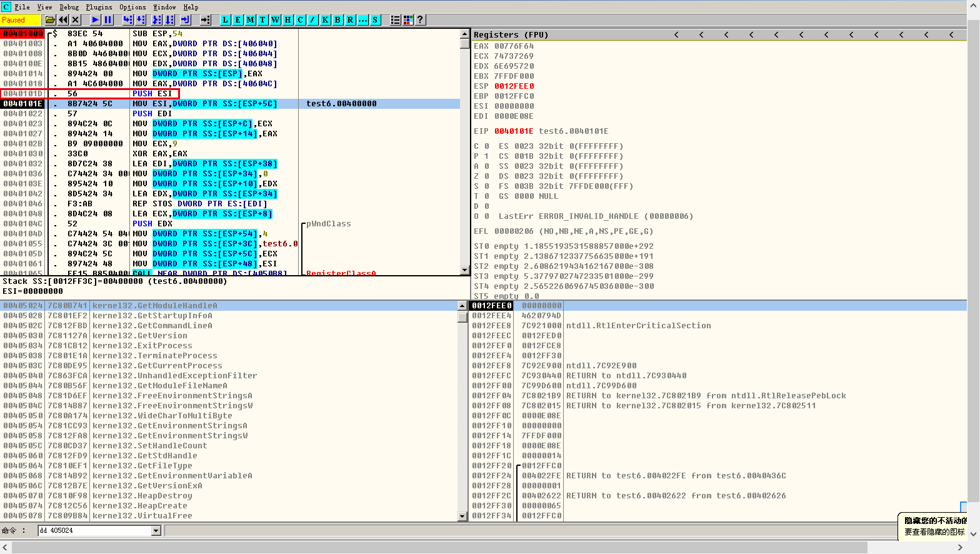Open the Debug menu
The width and height of the screenshot is (980, 554).
coord(69,8)
